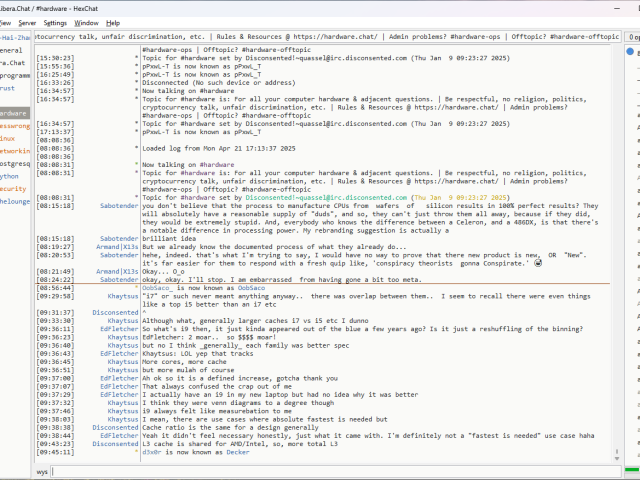Click the ops count label above user list
Image resolution: width=640 pixels, height=480 pixels.
(633, 36)
